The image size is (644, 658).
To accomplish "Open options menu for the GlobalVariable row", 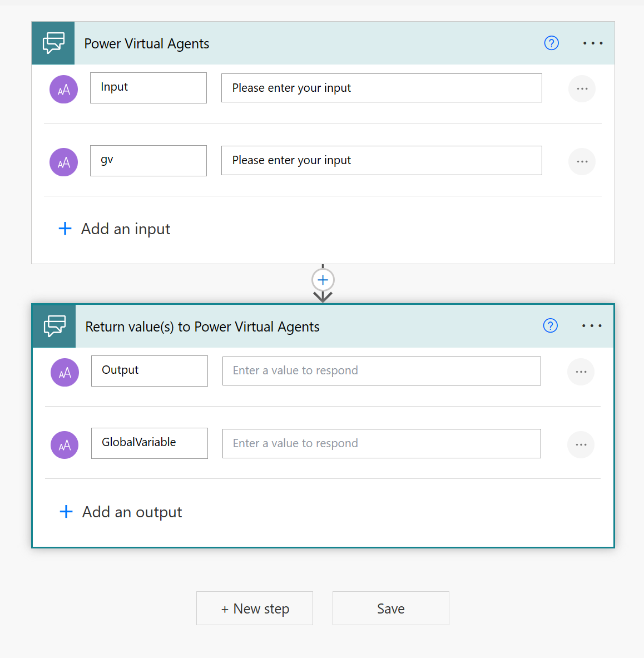I will tap(581, 444).
